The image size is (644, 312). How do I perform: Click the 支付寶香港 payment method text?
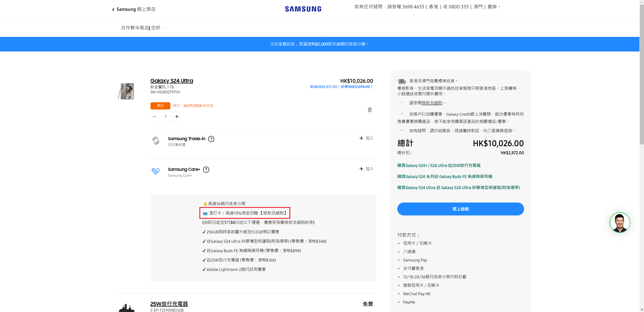(x=413, y=268)
